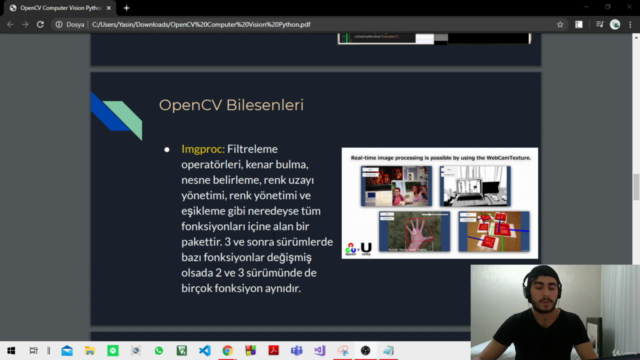640x360 pixels.
Task: Open the Chrome three-dot menu
Action: pos(630,24)
